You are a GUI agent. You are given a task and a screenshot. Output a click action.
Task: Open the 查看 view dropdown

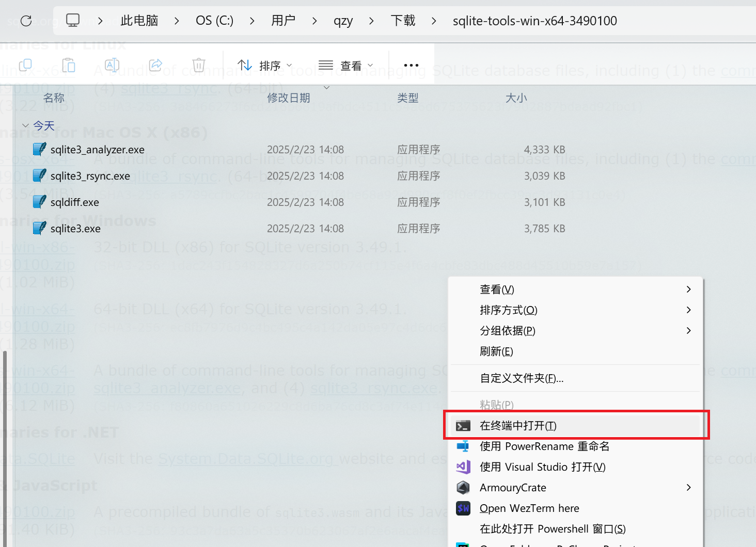pyautogui.click(x=346, y=66)
